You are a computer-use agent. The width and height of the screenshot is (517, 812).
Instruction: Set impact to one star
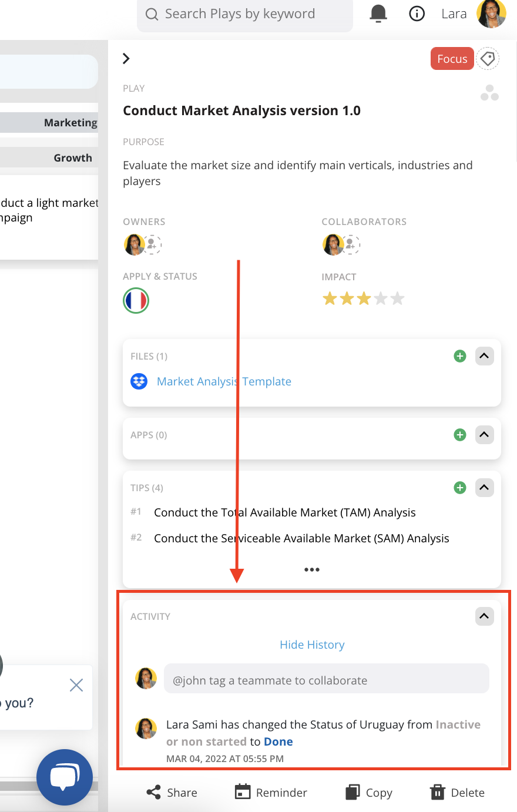[330, 298]
